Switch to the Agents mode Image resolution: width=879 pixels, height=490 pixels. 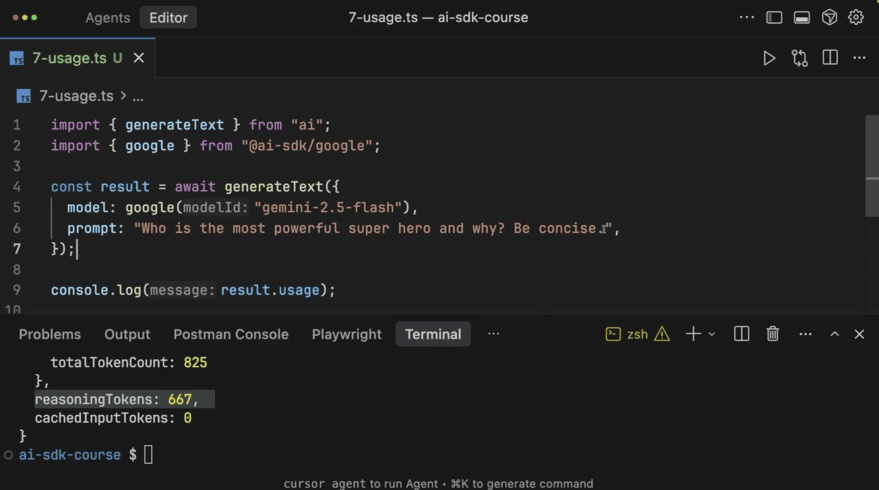[x=108, y=17]
